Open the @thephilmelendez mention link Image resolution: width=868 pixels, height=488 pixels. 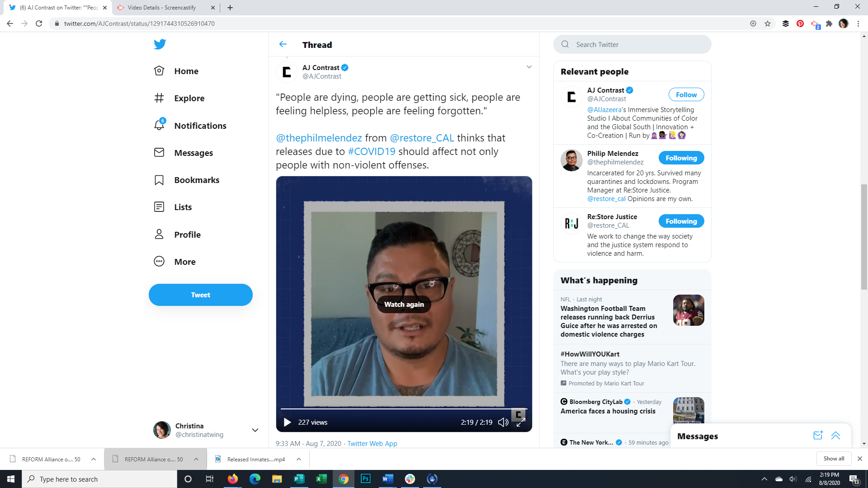(319, 138)
